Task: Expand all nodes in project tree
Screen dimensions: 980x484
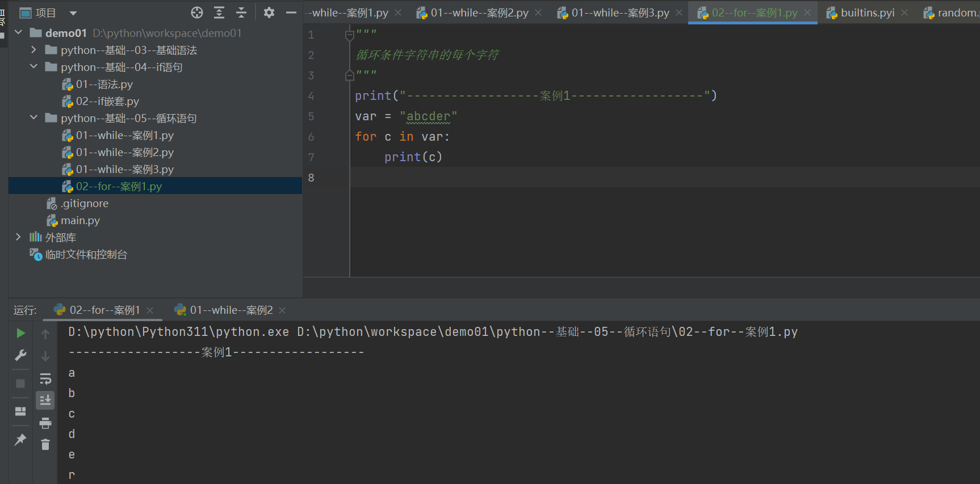Action: tap(219, 12)
